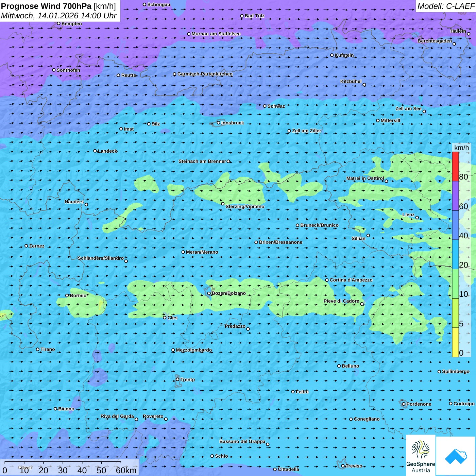Viewport: 476px width, 476px height.
Task: Click the Spilimbergo location marker
Action: click(x=439, y=372)
